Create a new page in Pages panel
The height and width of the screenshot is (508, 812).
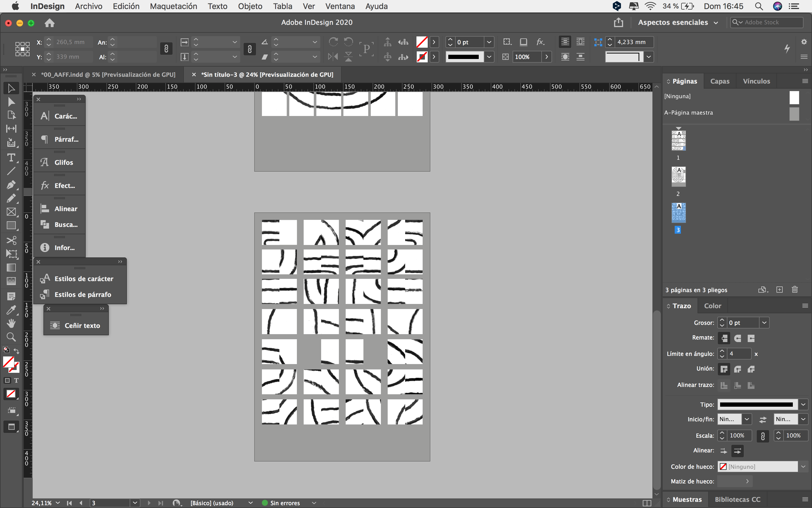[780, 290]
